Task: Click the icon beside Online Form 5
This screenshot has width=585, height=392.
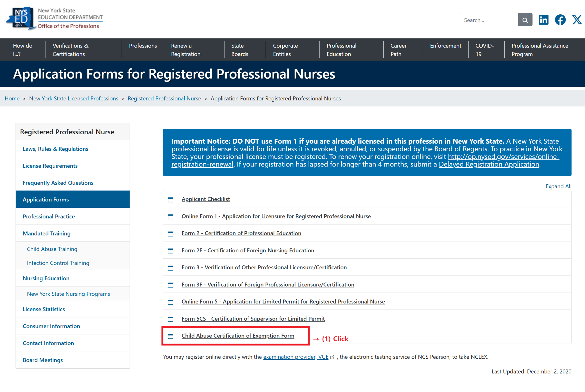Action: (x=170, y=302)
